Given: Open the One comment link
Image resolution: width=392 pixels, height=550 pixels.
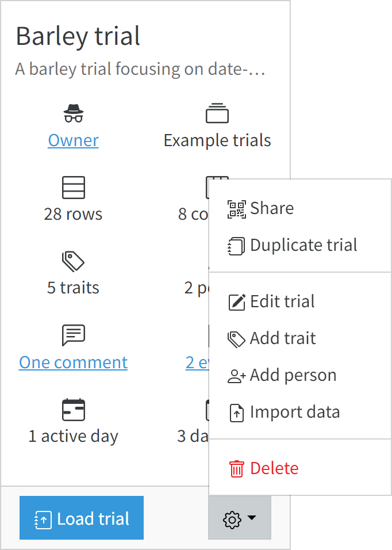Looking at the screenshot, I should [73, 362].
